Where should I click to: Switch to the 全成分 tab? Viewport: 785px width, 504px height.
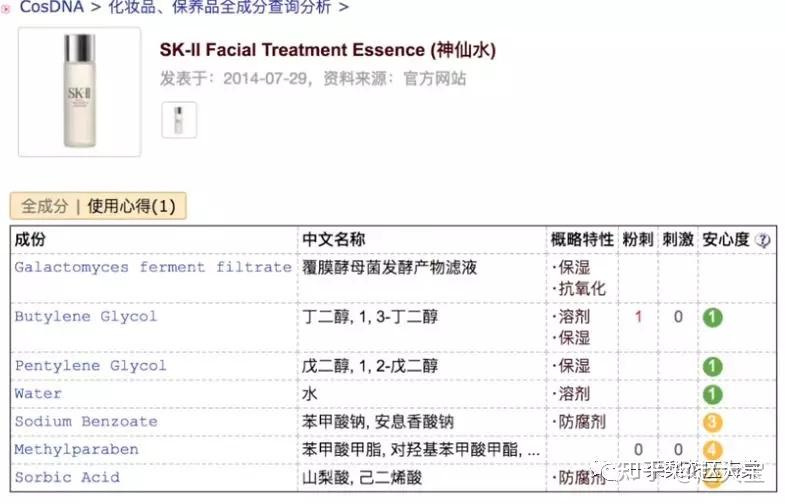pyautogui.click(x=45, y=206)
